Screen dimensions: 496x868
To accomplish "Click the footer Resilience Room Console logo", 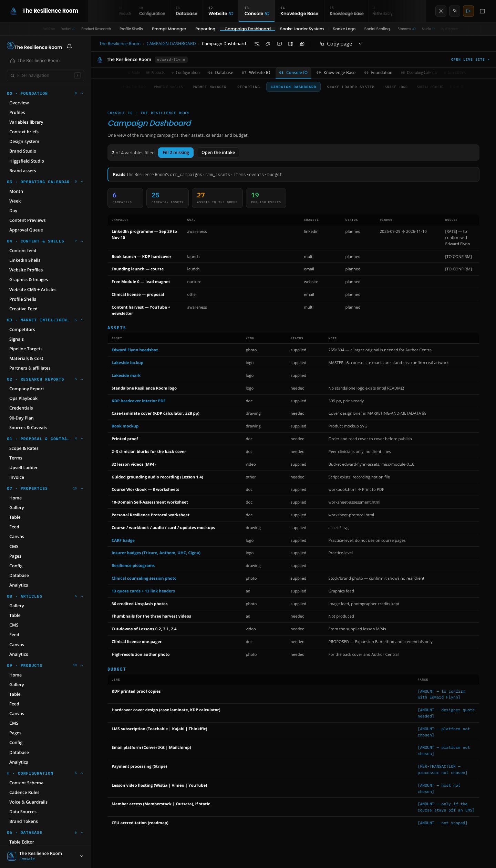I will click(12, 856).
